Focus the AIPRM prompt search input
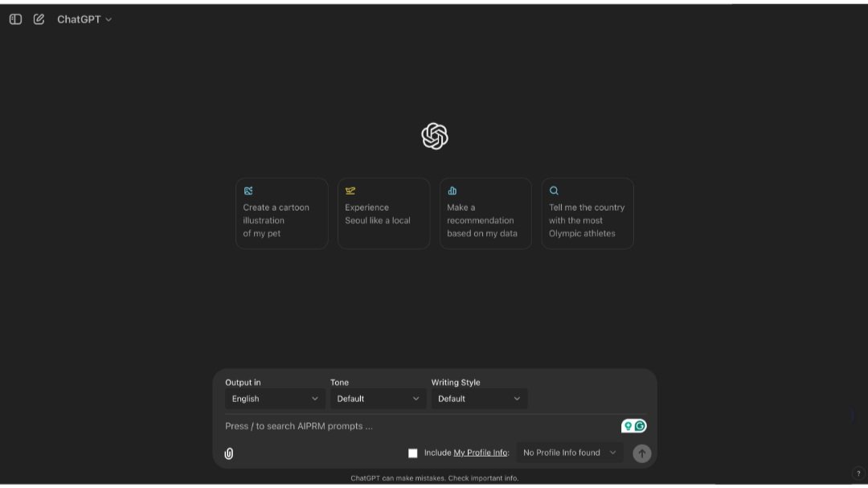Image resolution: width=868 pixels, height=488 pixels. tap(420, 426)
